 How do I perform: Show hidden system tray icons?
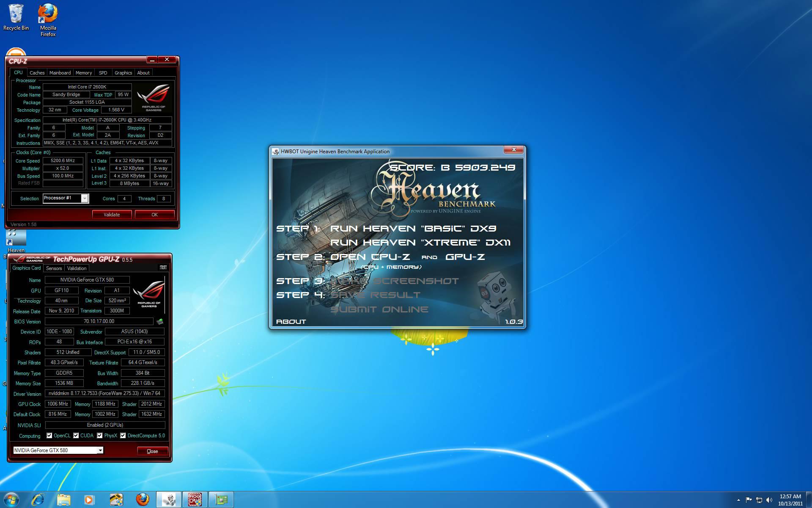coord(738,500)
